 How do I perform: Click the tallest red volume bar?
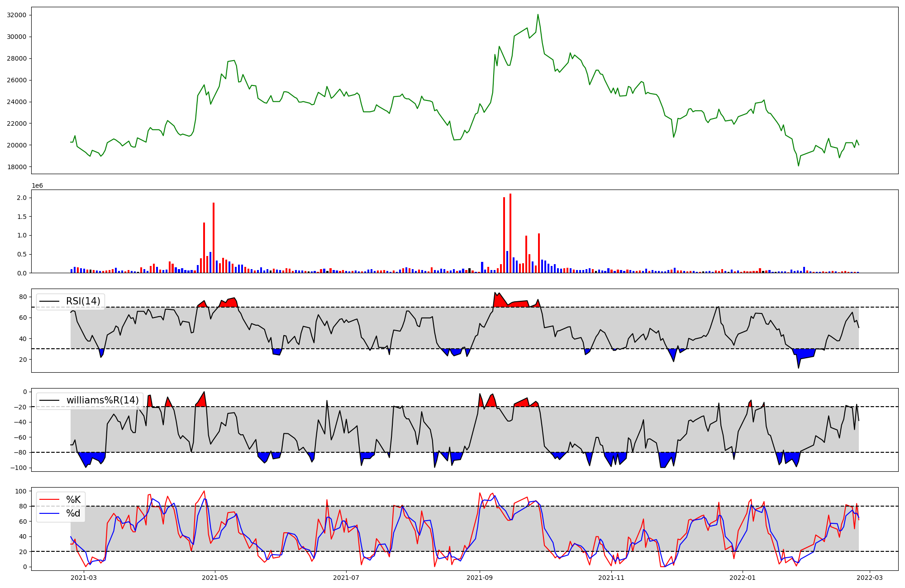pos(510,233)
